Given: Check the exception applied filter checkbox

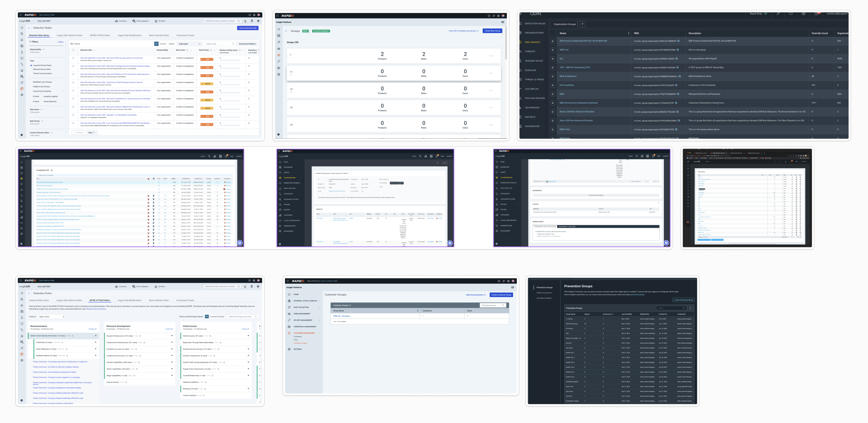Looking at the screenshot, I should 31,96.
